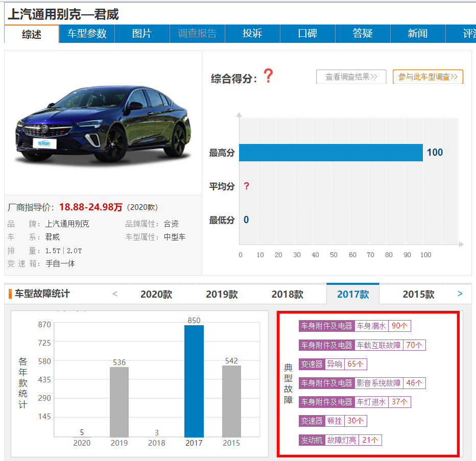This screenshot has width=476, height=461.
Task: Open the 图片 tab
Action: pyautogui.click(x=142, y=34)
